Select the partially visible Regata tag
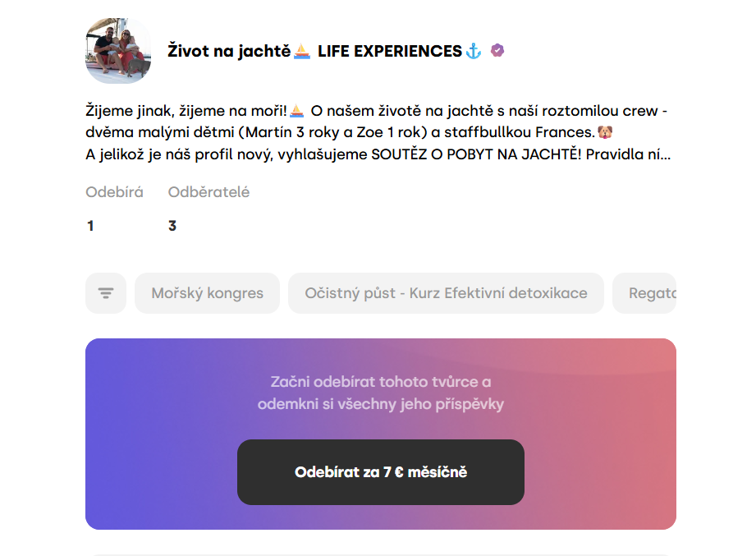Screen dimensions: 756x556 (x=652, y=293)
